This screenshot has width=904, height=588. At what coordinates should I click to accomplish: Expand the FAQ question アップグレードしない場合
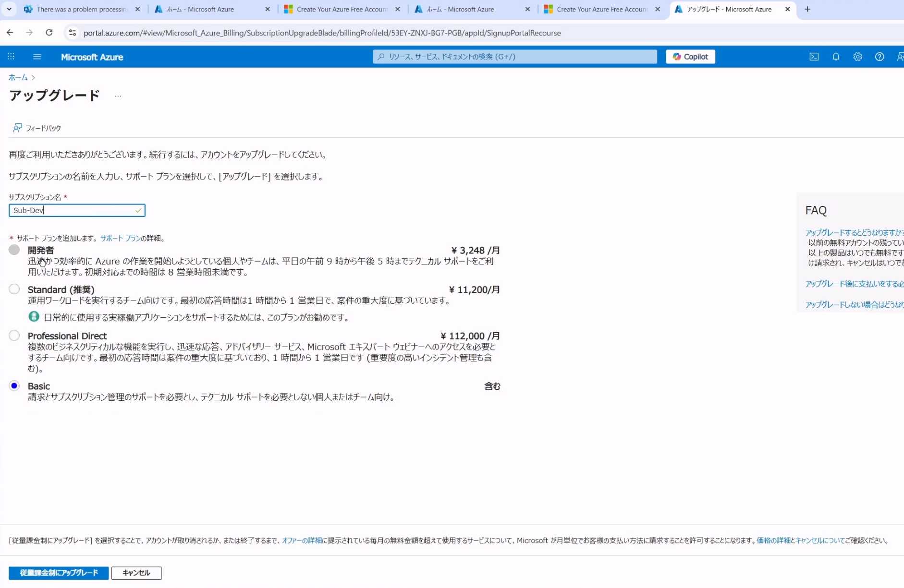pyautogui.click(x=854, y=304)
